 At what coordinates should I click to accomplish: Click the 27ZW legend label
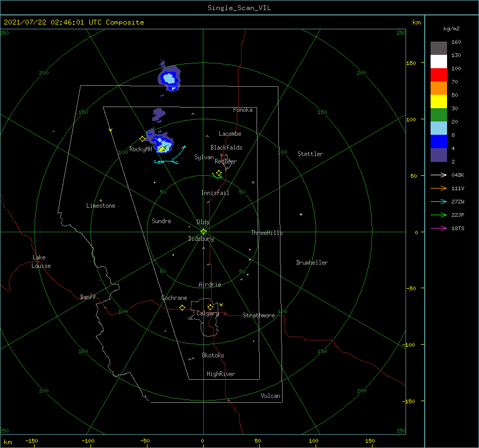(x=458, y=201)
